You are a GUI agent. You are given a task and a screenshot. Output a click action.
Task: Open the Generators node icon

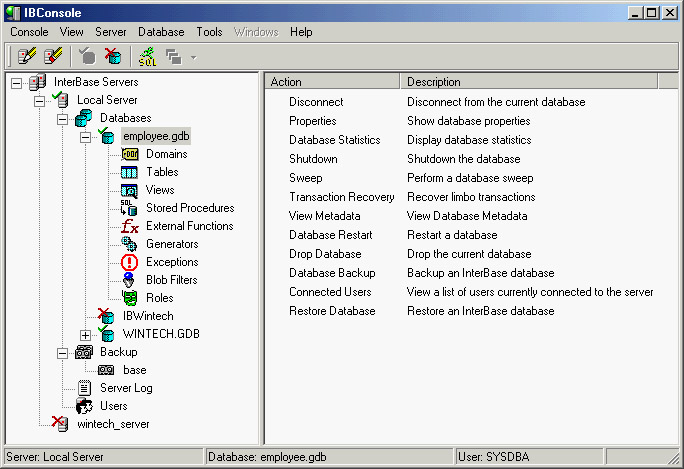tap(129, 244)
